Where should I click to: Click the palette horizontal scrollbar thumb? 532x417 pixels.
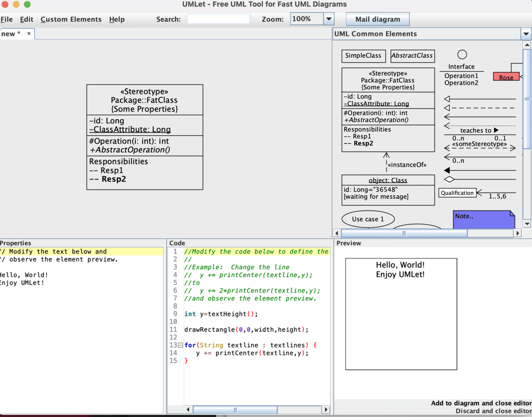pyautogui.click(x=403, y=233)
